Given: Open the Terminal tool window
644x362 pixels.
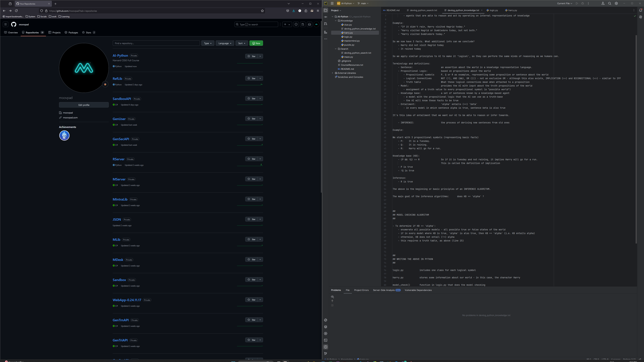Looking at the screenshot, I should (325, 340).
